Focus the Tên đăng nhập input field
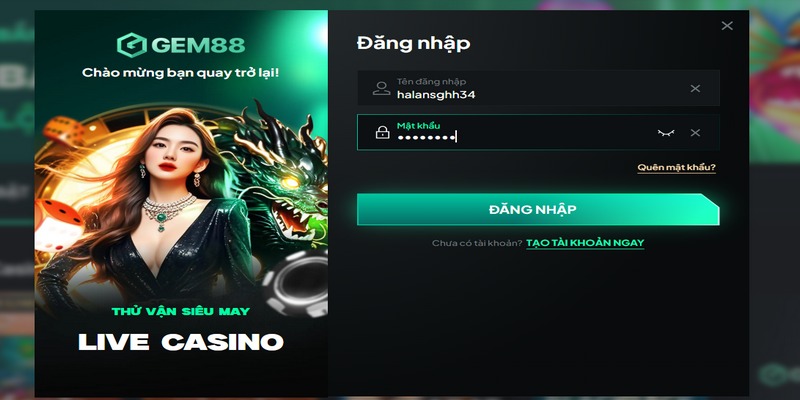 pos(538,88)
